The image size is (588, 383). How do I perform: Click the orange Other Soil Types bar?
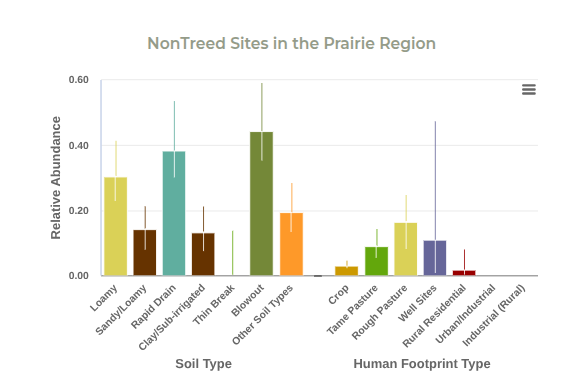tap(291, 244)
